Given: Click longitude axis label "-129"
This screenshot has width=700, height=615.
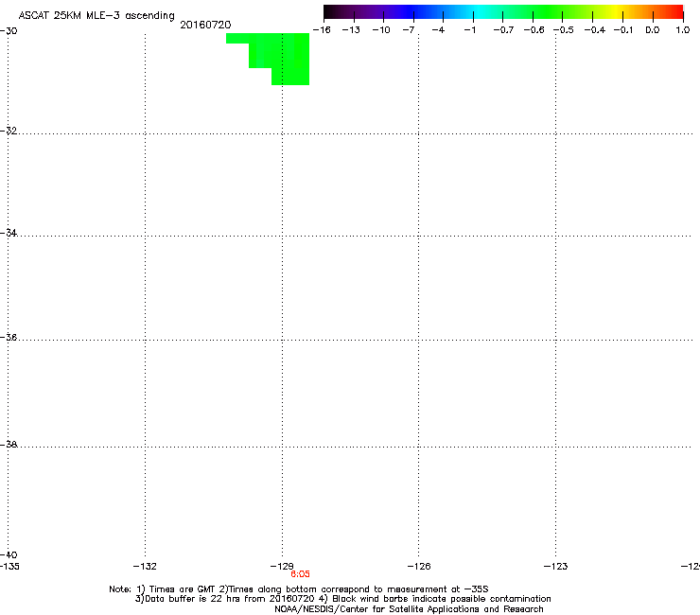Looking at the screenshot, I should (282, 567).
